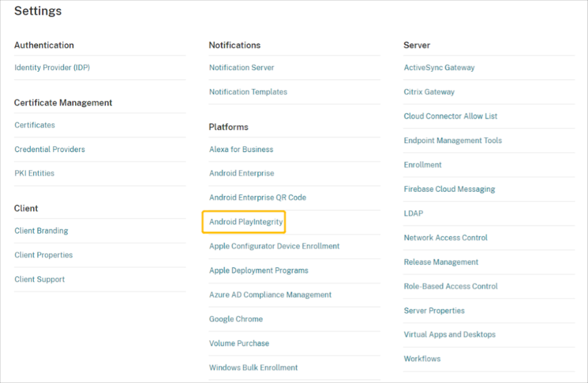
Task: Click the LDAP link
Action: [x=413, y=213]
